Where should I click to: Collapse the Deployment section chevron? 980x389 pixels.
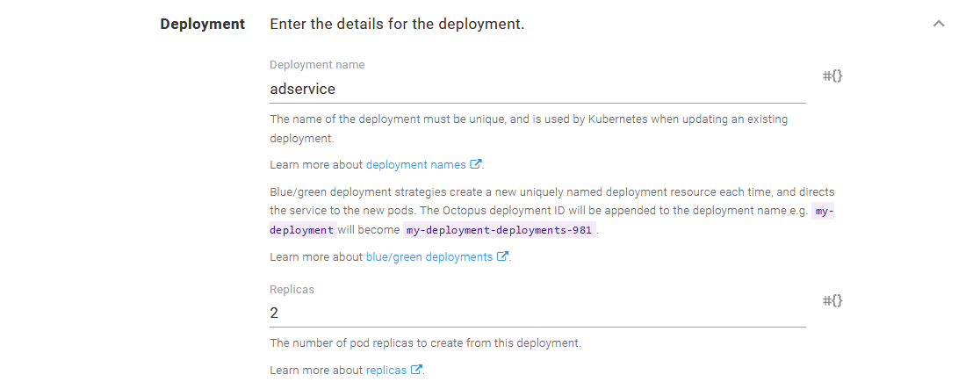click(x=939, y=24)
